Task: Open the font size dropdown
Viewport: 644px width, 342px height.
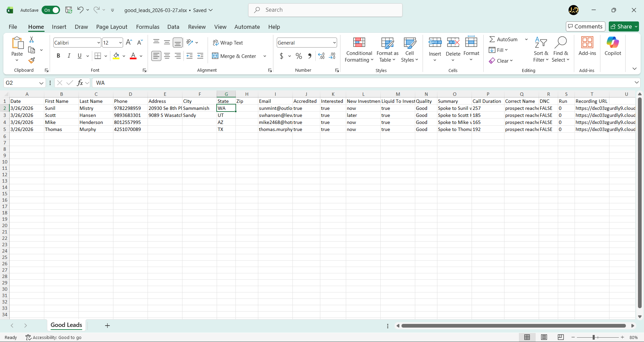Action: point(120,43)
